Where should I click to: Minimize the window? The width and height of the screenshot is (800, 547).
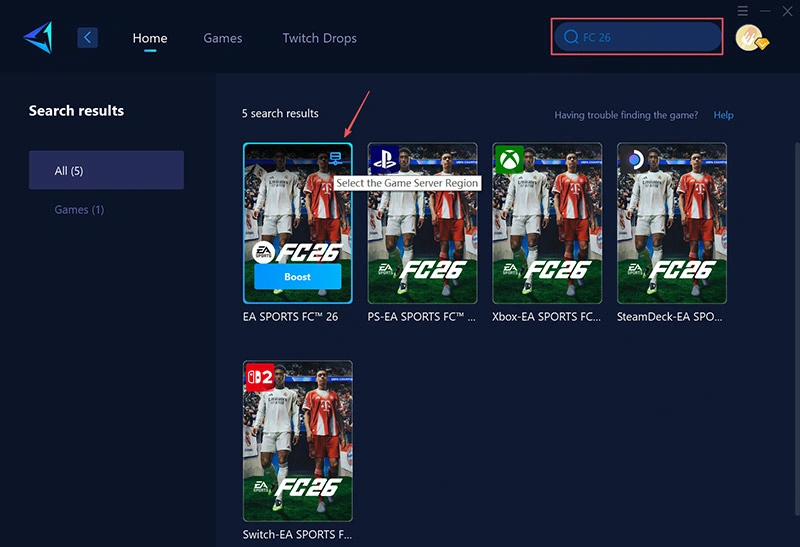click(x=765, y=11)
